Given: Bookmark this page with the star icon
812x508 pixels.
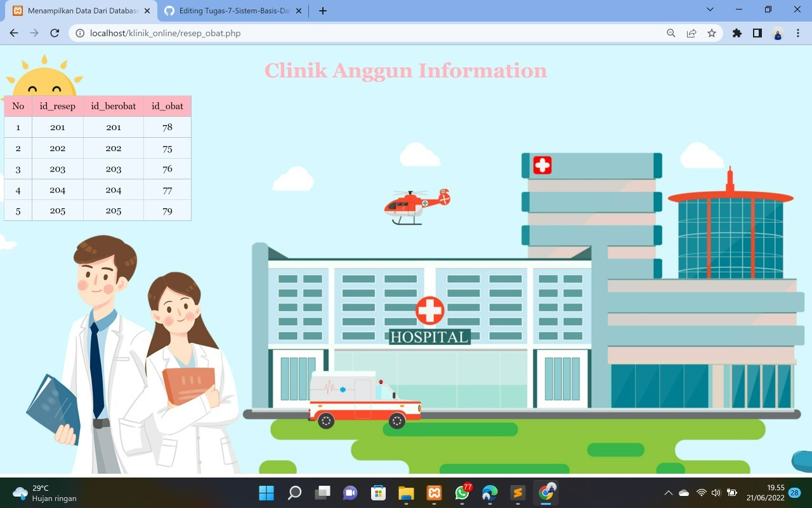Looking at the screenshot, I should pos(711,33).
